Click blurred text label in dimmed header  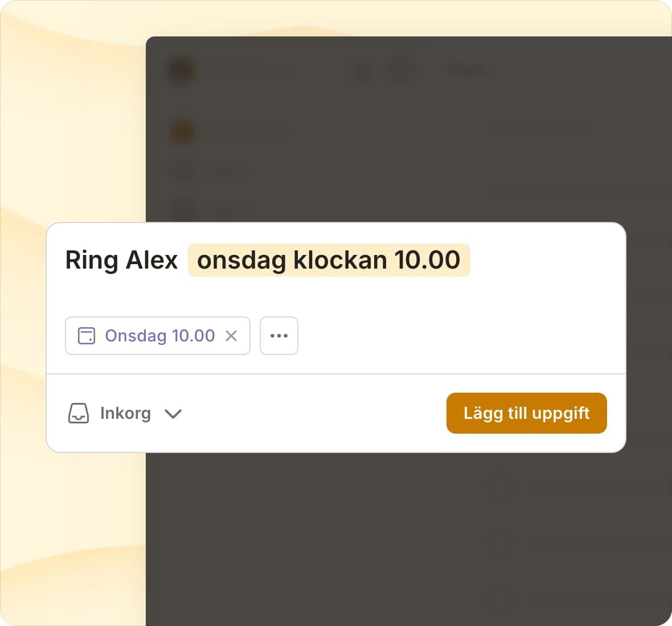point(472,71)
